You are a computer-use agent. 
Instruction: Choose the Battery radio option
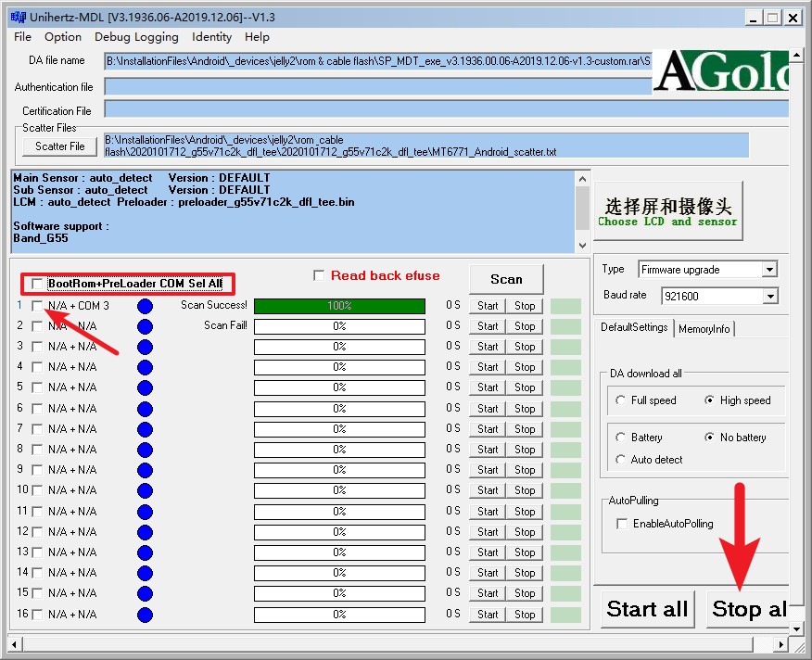click(620, 438)
